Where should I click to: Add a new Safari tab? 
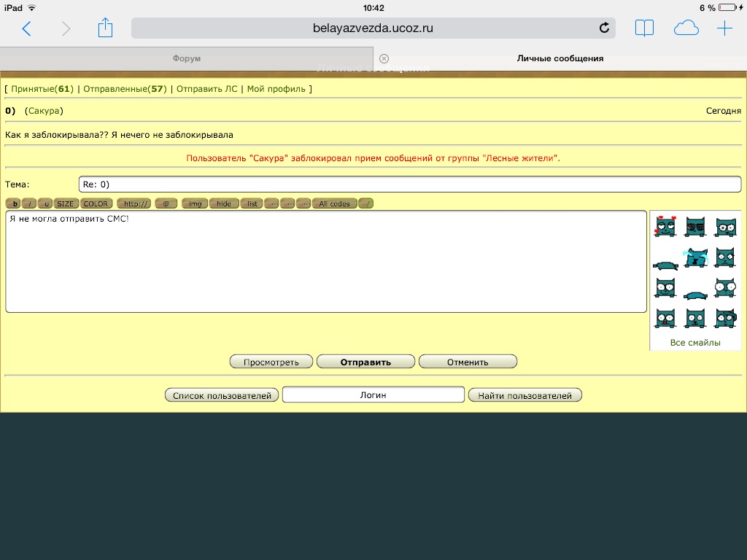tap(724, 28)
